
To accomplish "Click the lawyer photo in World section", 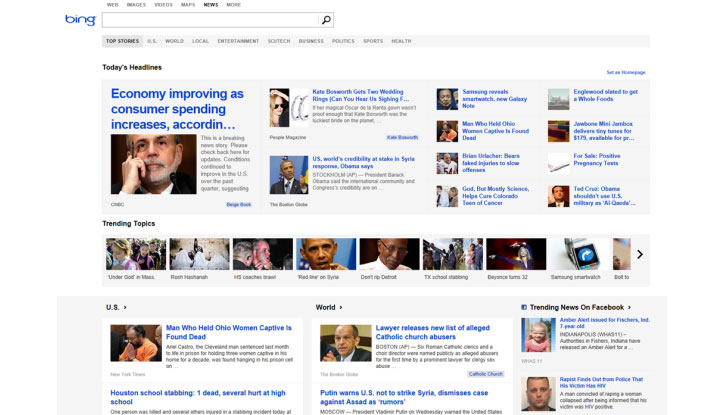I will tap(346, 343).
